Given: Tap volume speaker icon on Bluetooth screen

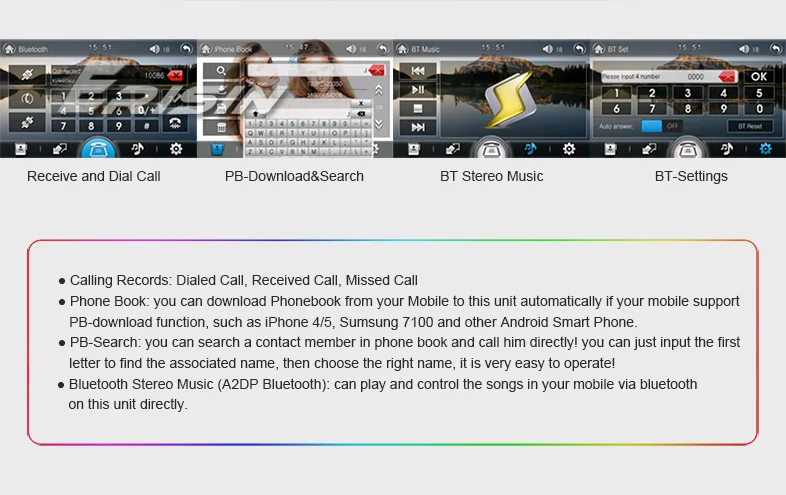Looking at the screenshot, I should click(x=154, y=49).
